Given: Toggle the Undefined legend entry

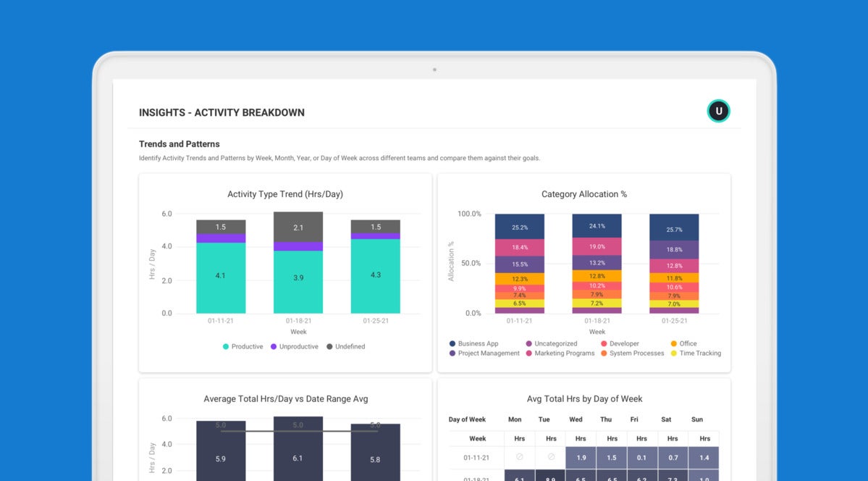Looking at the screenshot, I should point(346,347).
